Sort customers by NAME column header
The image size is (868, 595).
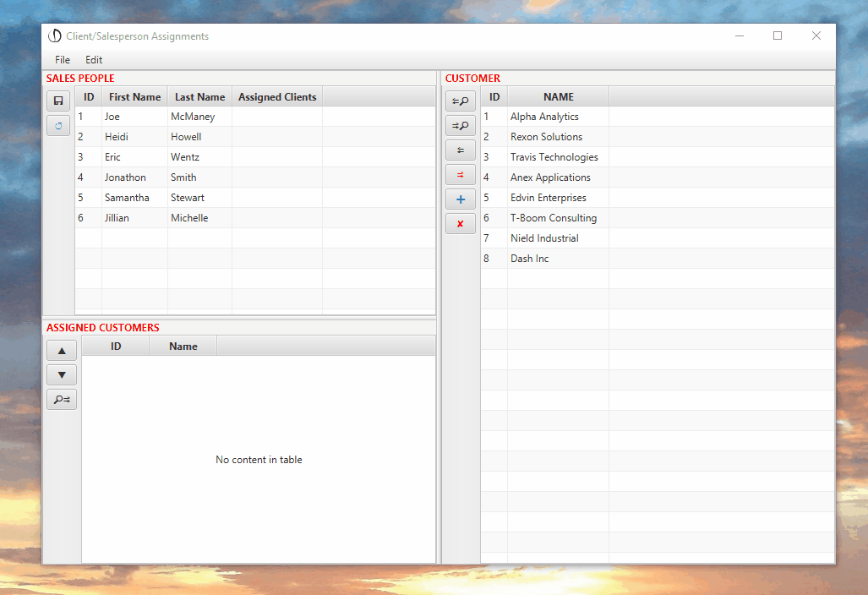(x=558, y=97)
